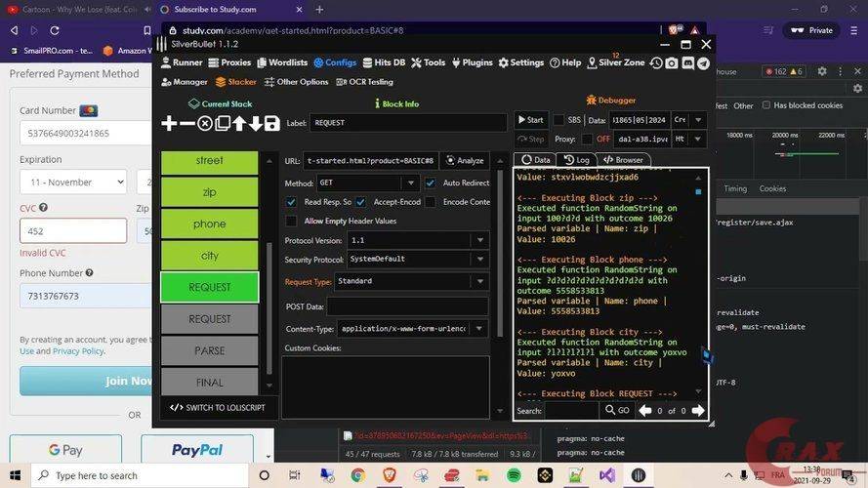The height and width of the screenshot is (488, 868).
Task: Click the move block up arrow
Action: (239, 124)
